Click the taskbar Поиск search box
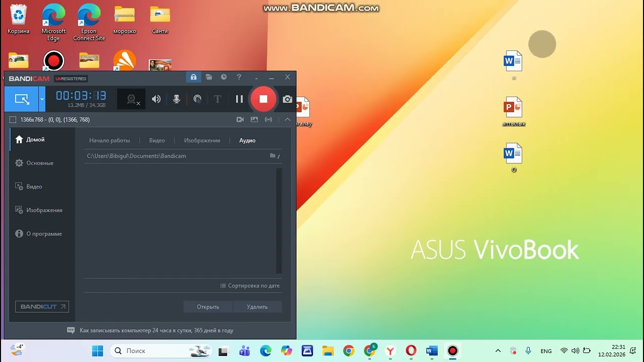Viewport: 644px width, 362px height. (162, 350)
